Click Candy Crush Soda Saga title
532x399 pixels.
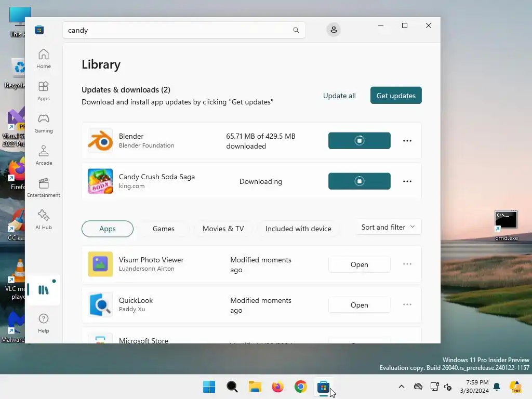pos(157,177)
